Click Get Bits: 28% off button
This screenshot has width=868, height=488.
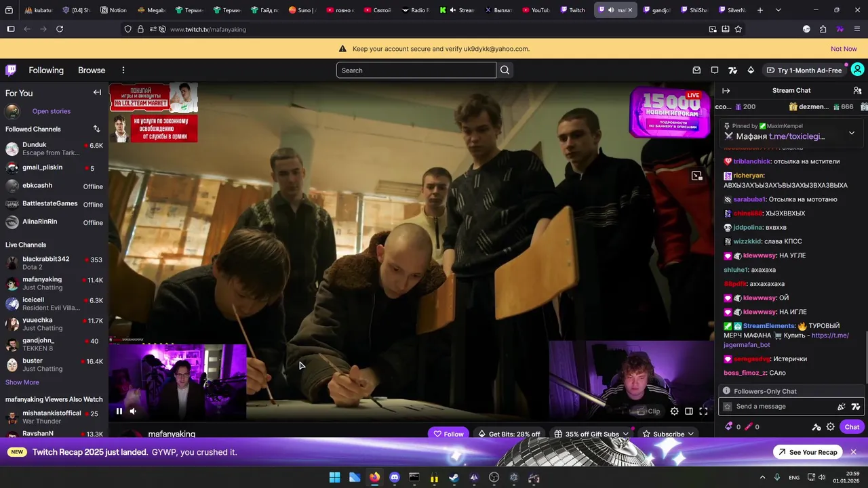[509, 434]
